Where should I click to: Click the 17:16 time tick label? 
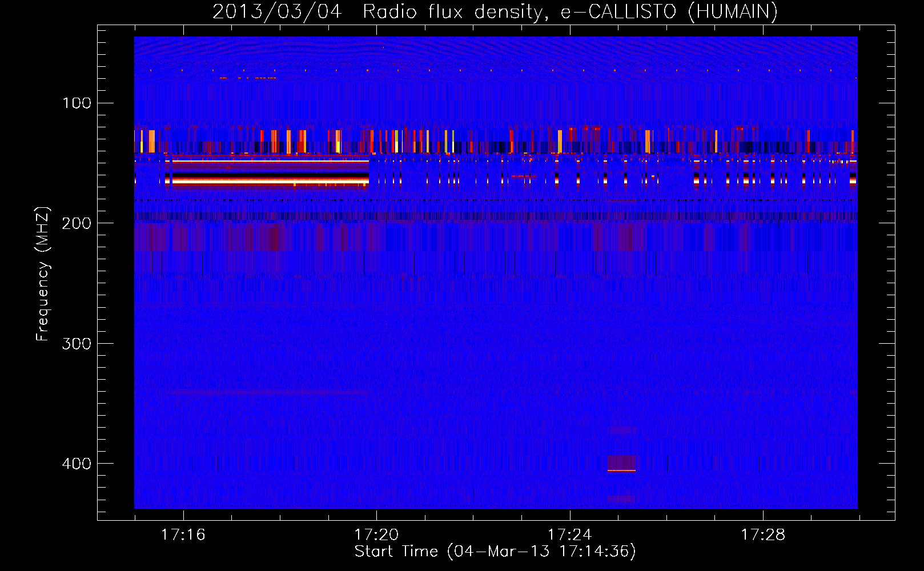[x=183, y=535]
